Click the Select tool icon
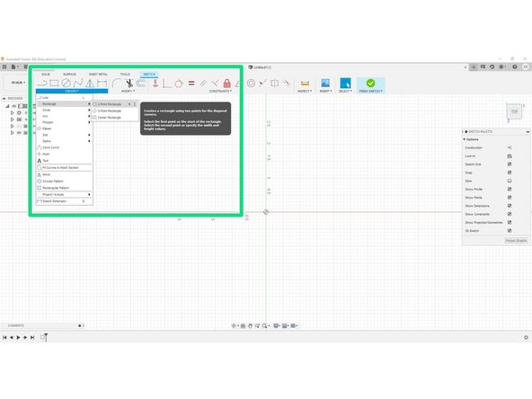The image size is (532, 399). tap(345, 83)
